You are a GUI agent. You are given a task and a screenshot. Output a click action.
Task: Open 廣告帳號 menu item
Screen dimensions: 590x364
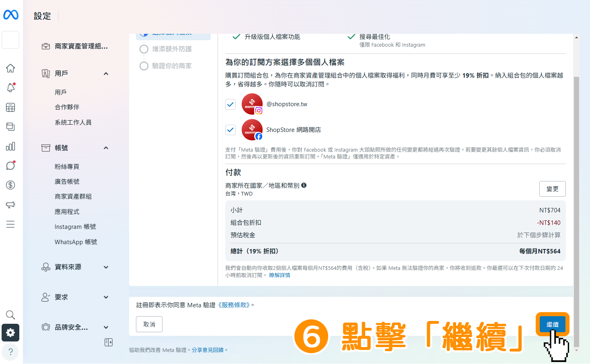tap(67, 181)
